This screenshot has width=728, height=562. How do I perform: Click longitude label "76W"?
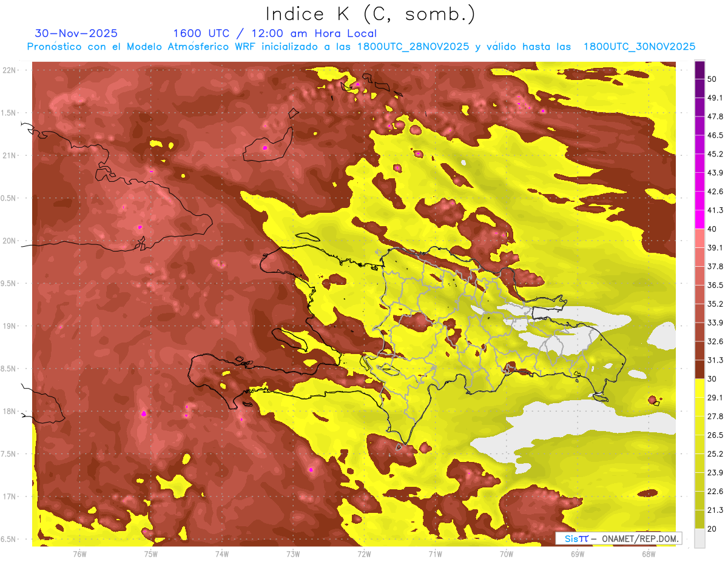pos(79,554)
